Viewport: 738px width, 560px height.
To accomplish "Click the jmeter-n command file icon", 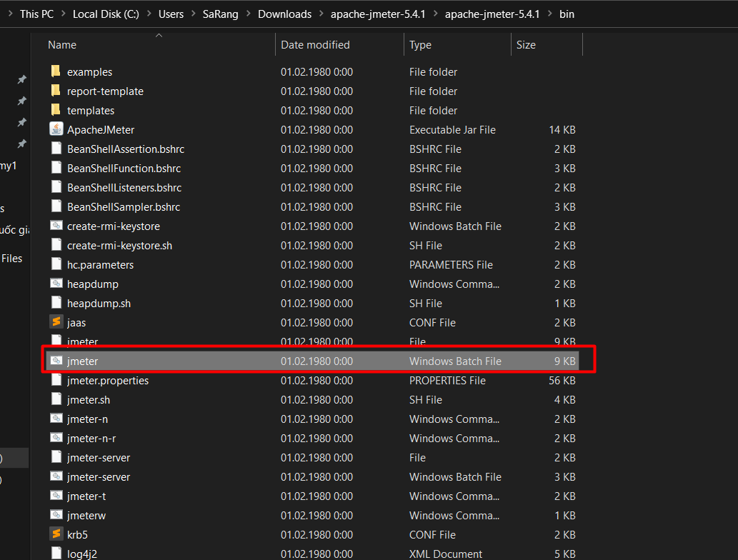I will pyautogui.click(x=56, y=419).
